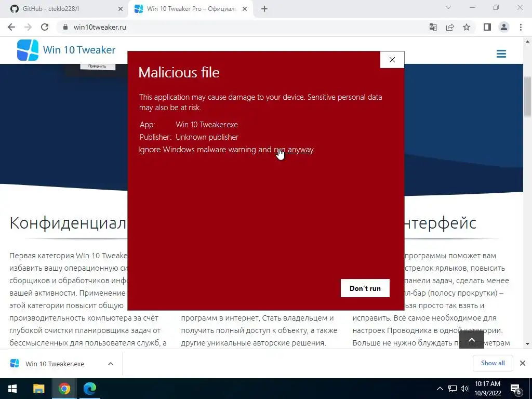Close the Malicious file dialog
The width and height of the screenshot is (532, 399).
point(392,60)
